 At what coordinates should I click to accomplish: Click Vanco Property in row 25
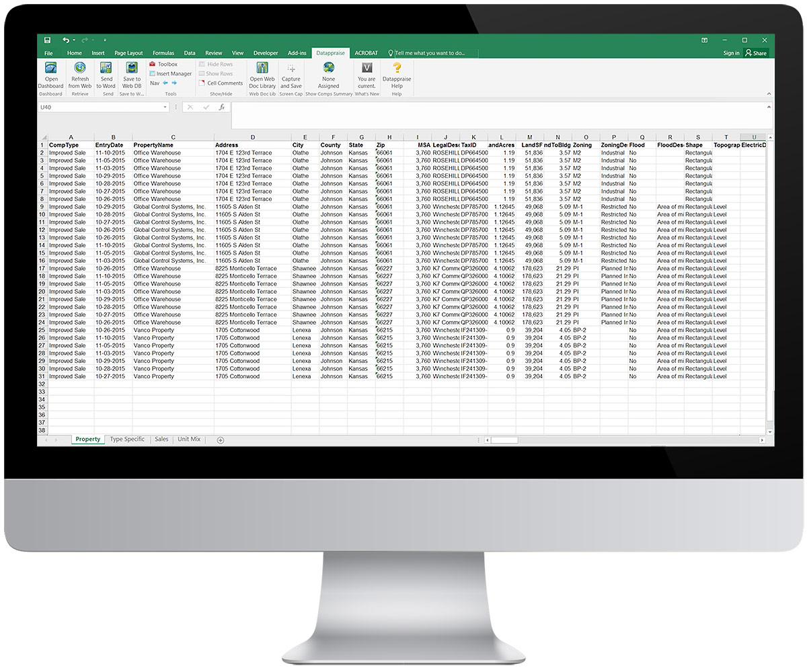tap(174, 331)
